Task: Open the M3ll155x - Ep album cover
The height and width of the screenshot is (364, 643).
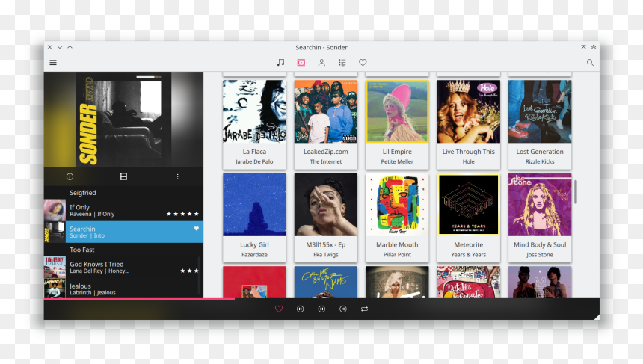Action: point(325,205)
